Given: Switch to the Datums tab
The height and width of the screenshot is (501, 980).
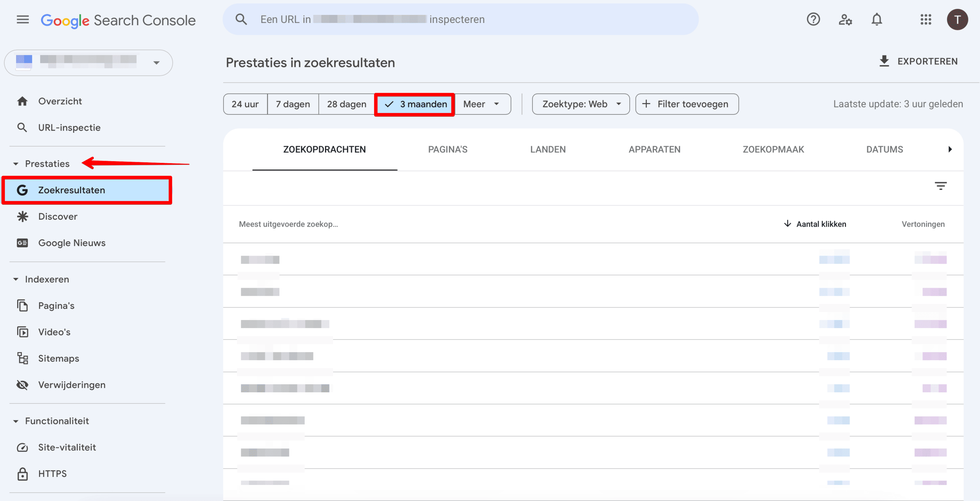Looking at the screenshot, I should pos(885,149).
